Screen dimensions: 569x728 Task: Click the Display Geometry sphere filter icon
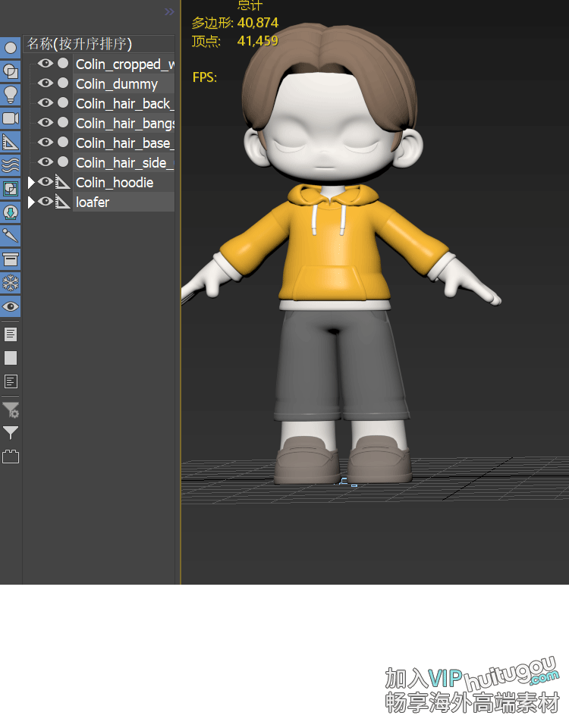(x=11, y=47)
